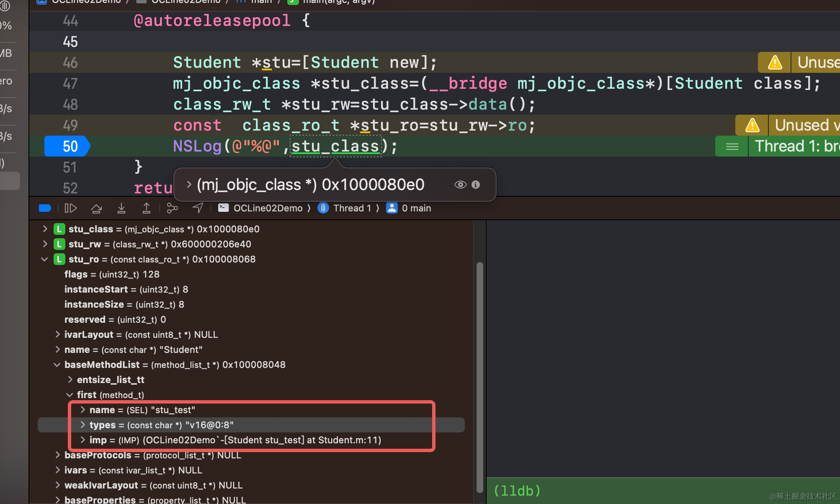The image size is (840, 504).
Task: Expand the stu_class variable row
Action: click(x=45, y=229)
